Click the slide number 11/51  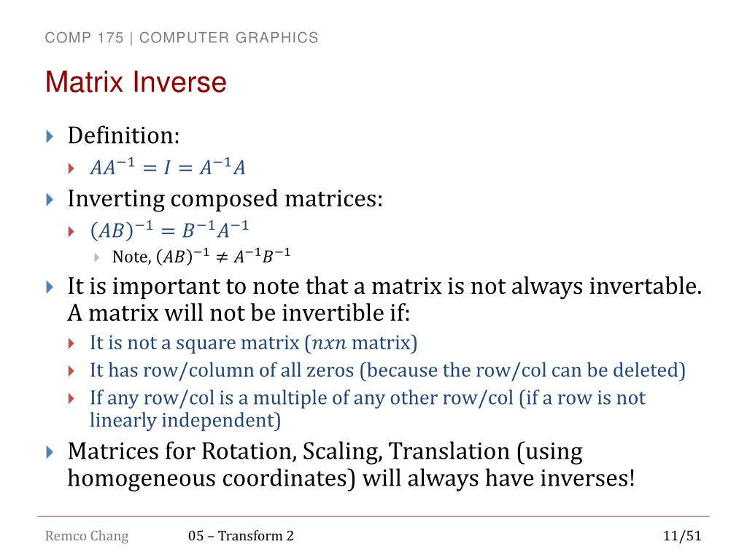[x=682, y=536]
